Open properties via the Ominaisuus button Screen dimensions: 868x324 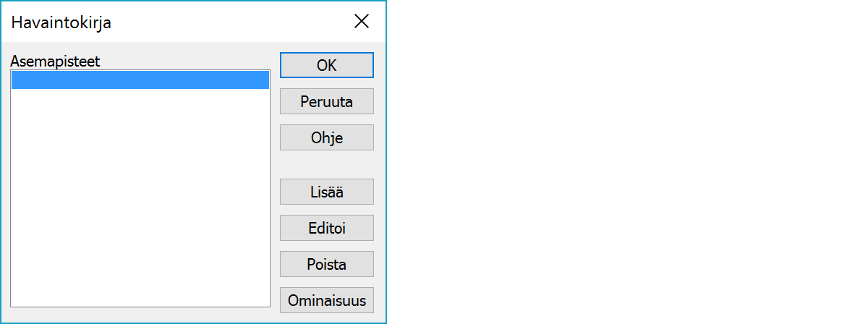click(326, 300)
